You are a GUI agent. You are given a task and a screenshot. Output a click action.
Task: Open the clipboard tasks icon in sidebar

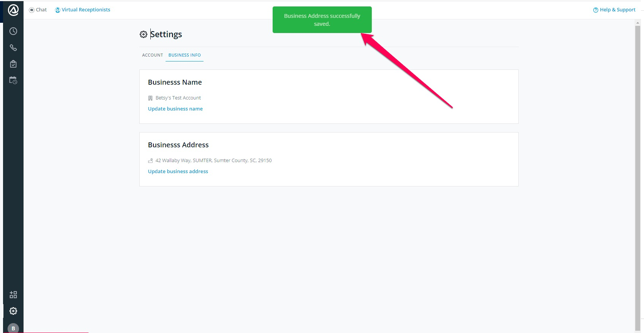13,64
